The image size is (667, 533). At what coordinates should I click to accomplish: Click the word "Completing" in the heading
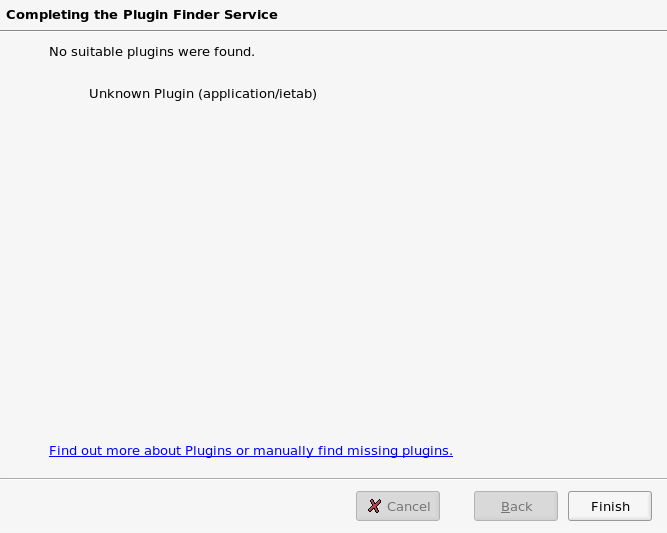pos(42,15)
